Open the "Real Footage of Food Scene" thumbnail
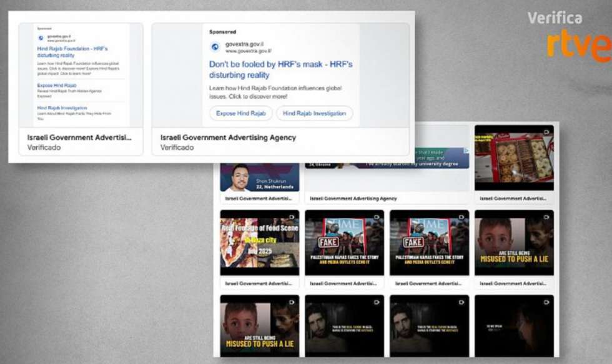Image resolution: width=612 pixels, height=364 pixels. (259, 243)
